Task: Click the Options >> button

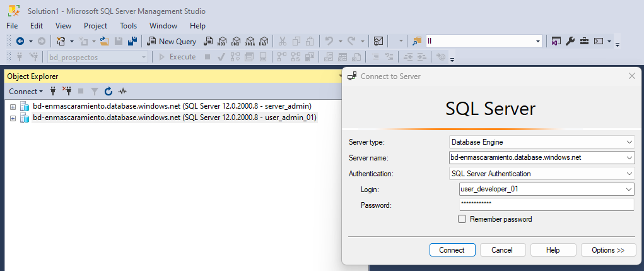Action: click(x=608, y=250)
